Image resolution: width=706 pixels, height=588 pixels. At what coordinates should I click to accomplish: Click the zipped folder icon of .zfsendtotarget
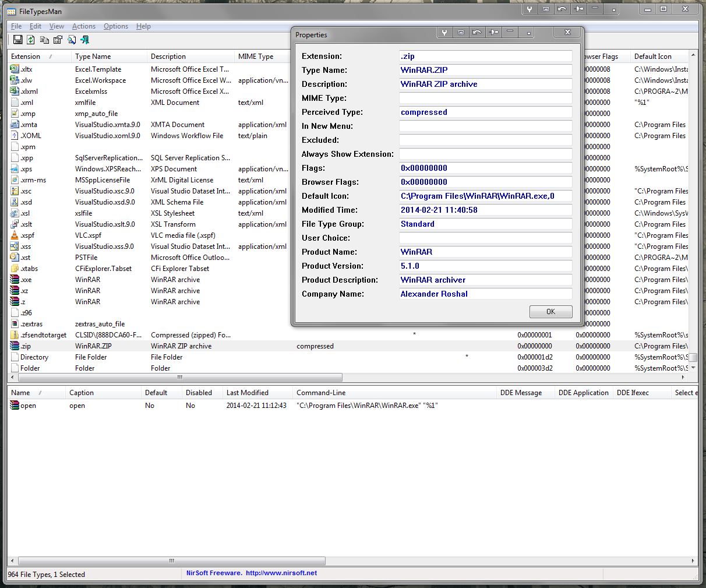[15, 335]
